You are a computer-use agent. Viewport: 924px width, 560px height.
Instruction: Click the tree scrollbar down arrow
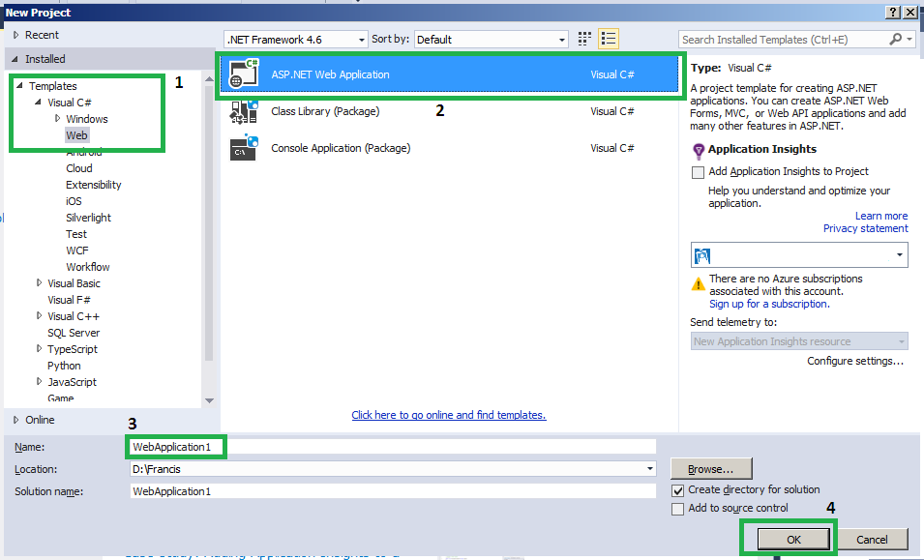click(209, 400)
